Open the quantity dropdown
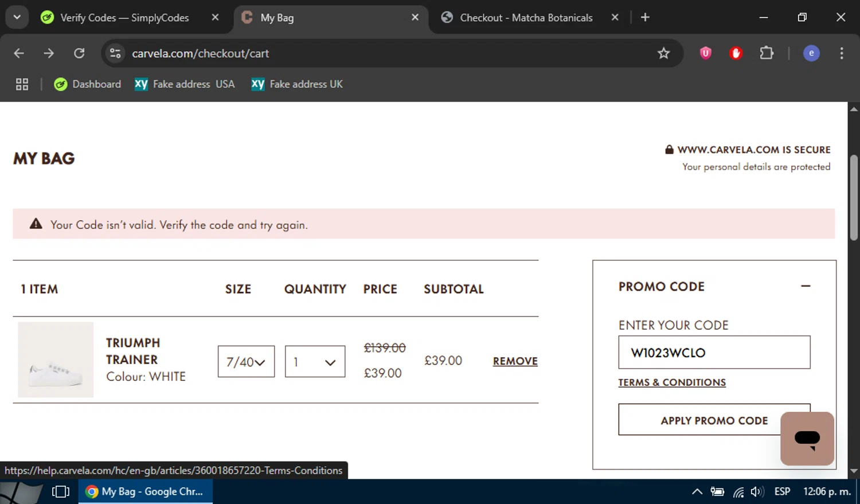Screen dimensions: 860x504 click(x=315, y=361)
